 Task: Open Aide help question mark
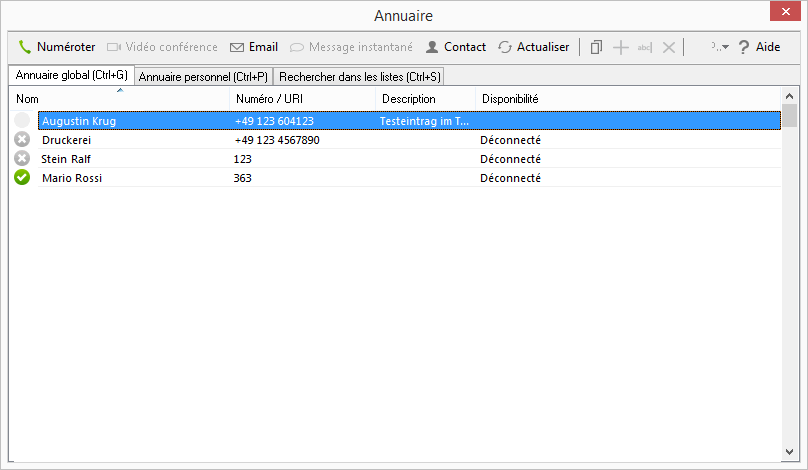pos(744,47)
